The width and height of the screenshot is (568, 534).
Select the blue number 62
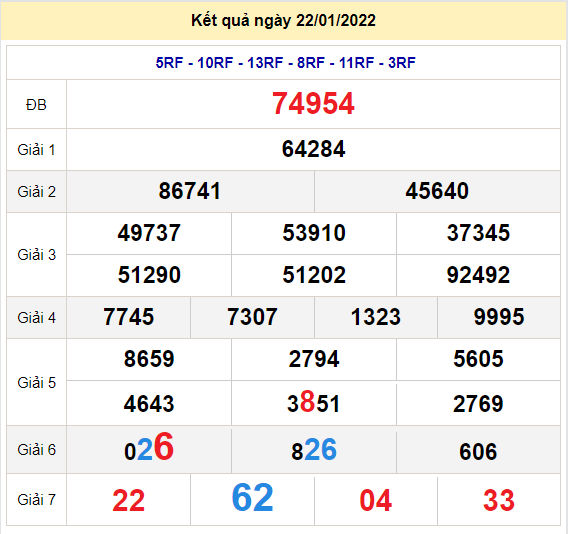pos(252,497)
